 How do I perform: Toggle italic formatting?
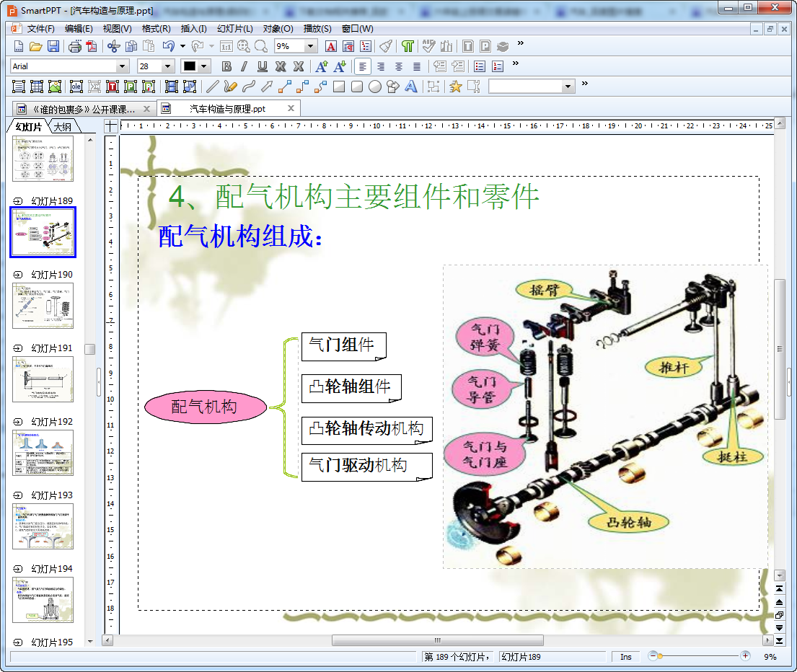pyautogui.click(x=244, y=66)
